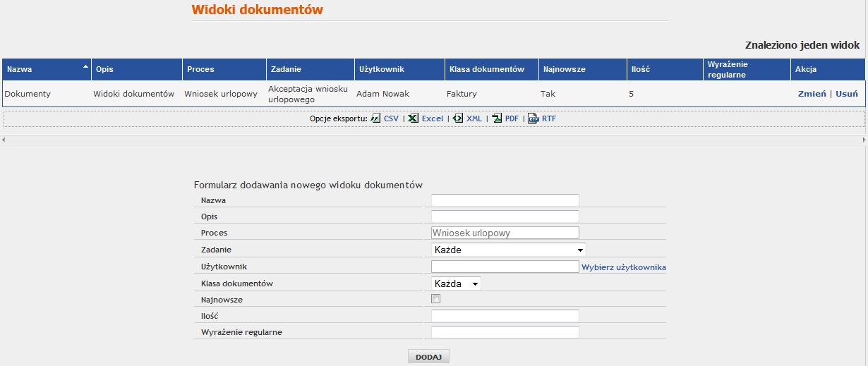Click the Zmień link in the Dokumenty row
This screenshot has width=868, height=366.
click(x=812, y=94)
